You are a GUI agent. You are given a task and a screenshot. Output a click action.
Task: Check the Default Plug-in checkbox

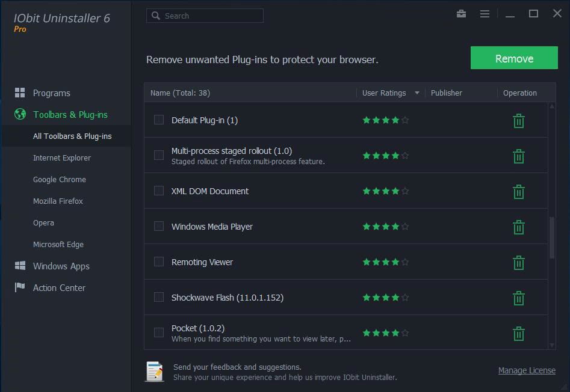(159, 120)
